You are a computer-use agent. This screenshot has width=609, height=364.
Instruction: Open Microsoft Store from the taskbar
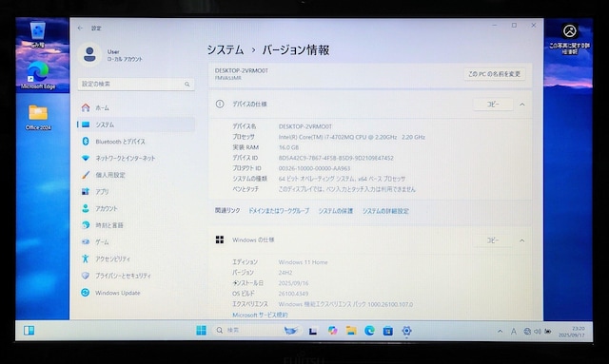[387, 331]
